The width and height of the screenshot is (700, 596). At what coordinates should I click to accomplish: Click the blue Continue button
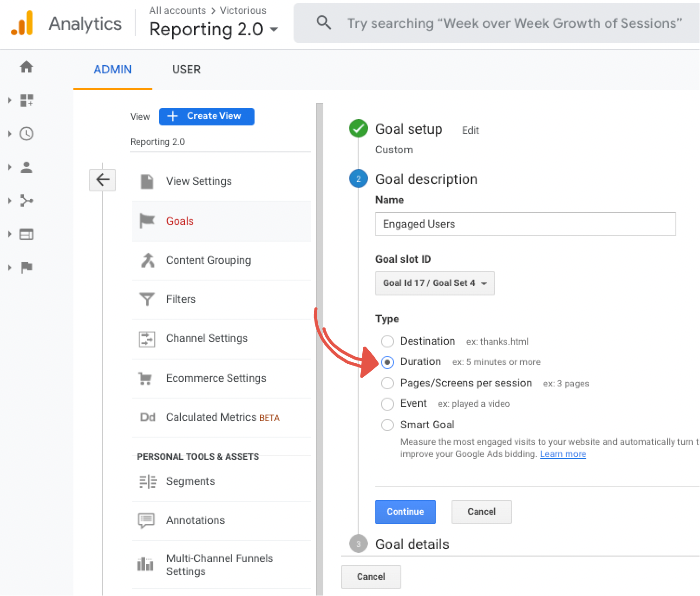(x=405, y=511)
